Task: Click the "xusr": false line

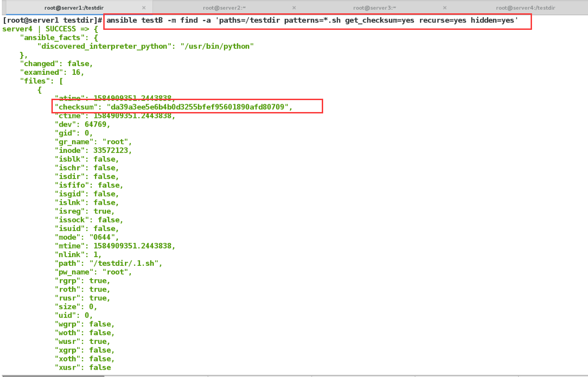Action: (x=83, y=367)
